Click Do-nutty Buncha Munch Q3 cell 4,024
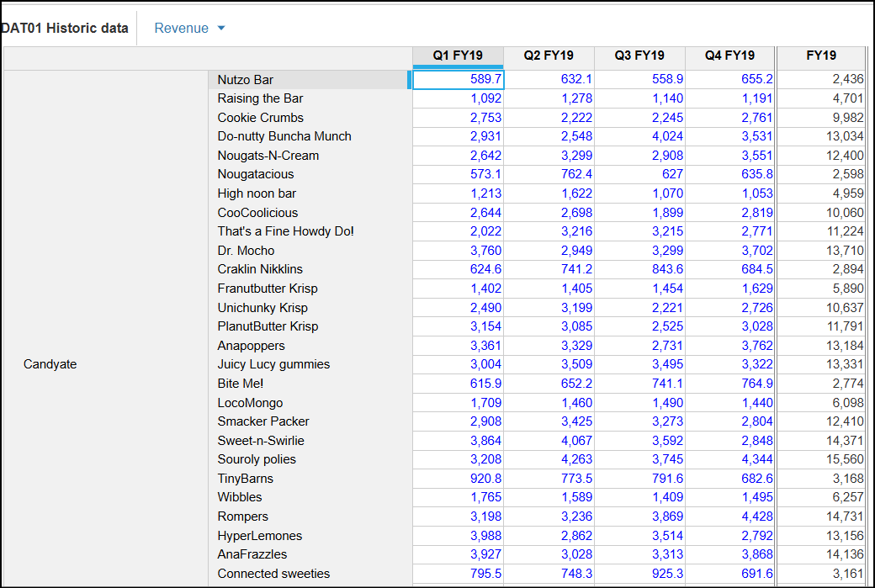 [x=639, y=136]
